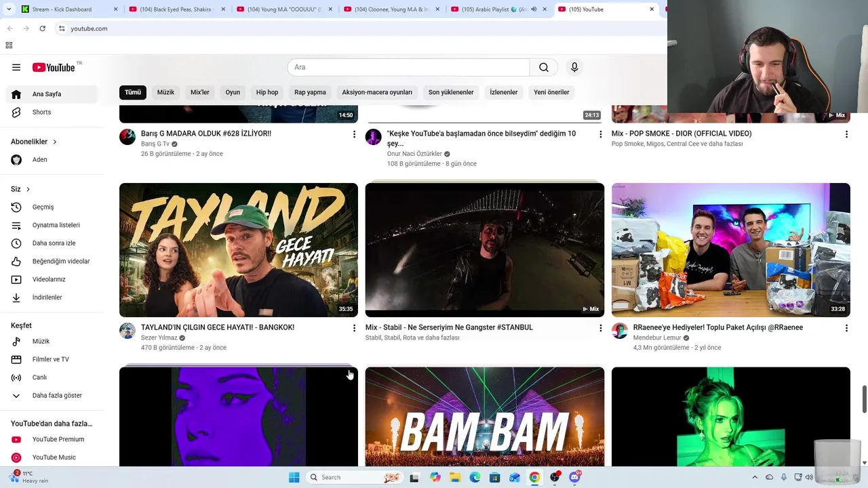Play the RRaenee package opening thumbnail

coord(731,250)
